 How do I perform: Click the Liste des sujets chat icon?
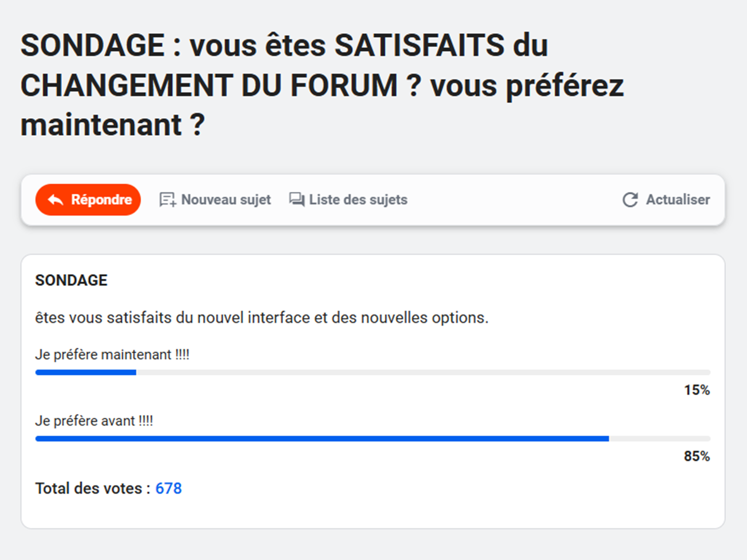(297, 200)
